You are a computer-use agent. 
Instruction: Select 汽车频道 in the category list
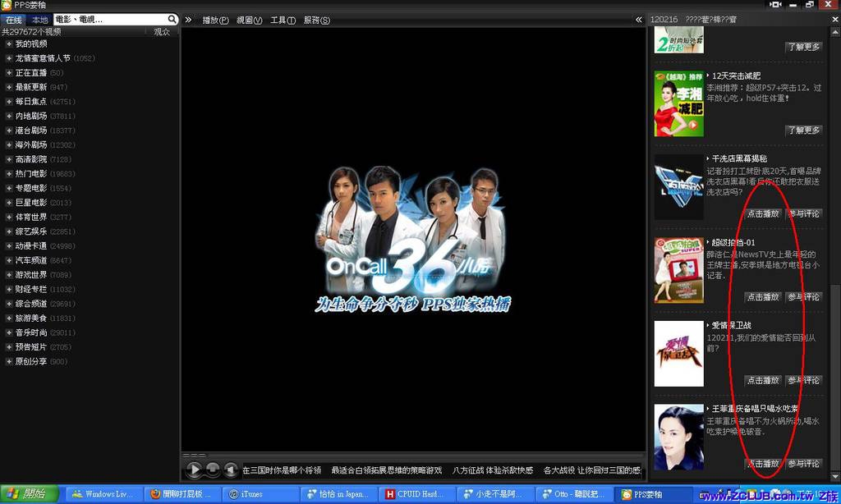(x=31, y=260)
